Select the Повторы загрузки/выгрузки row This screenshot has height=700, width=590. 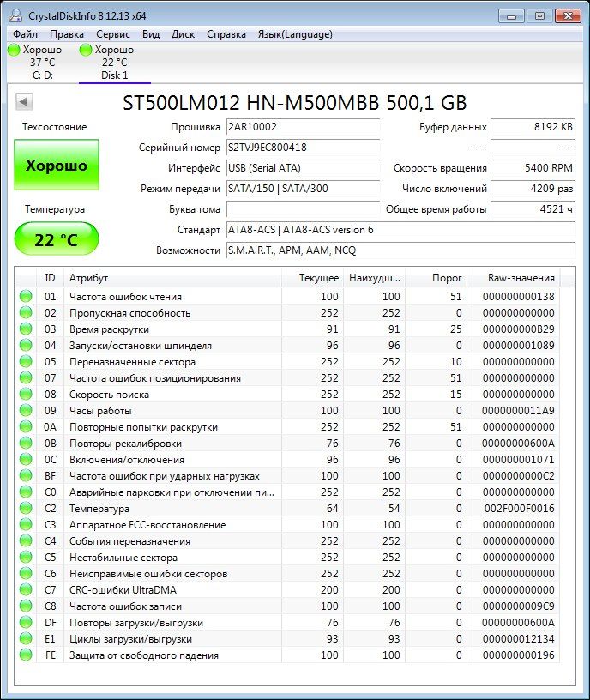point(288,622)
